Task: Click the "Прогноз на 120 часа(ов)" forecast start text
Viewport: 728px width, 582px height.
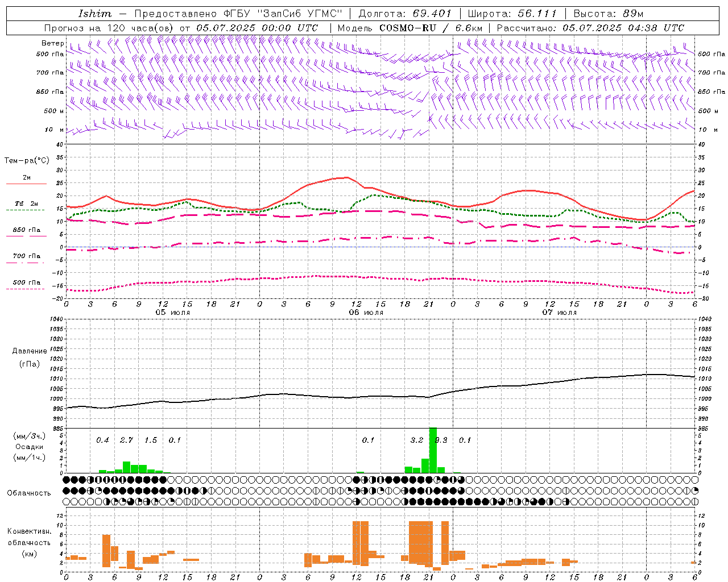Action: pyautogui.click(x=109, y=28)
